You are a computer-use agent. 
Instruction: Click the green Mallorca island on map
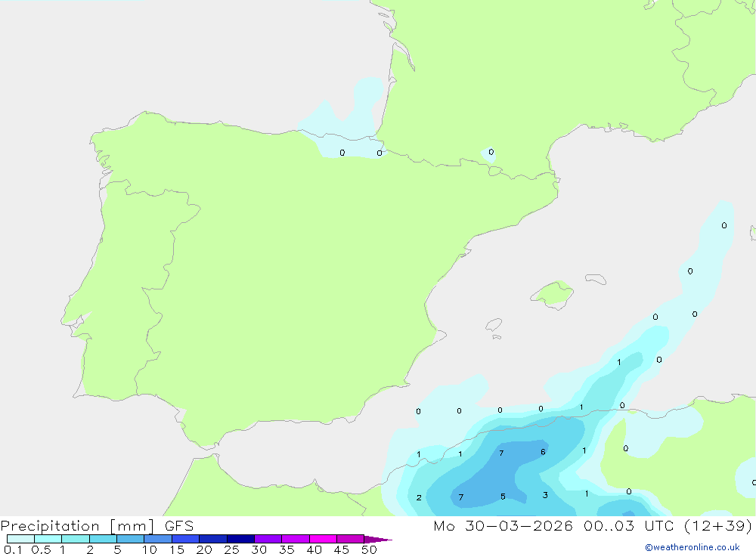(x=553, y=294)
